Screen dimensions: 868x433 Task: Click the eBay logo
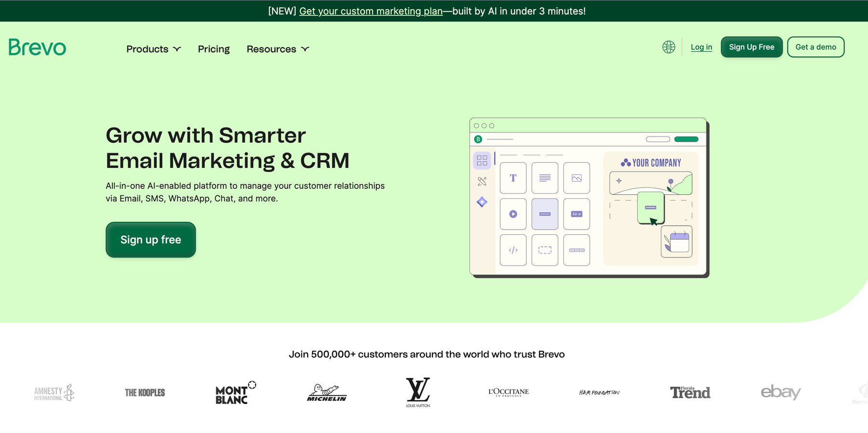pos(781,392)
